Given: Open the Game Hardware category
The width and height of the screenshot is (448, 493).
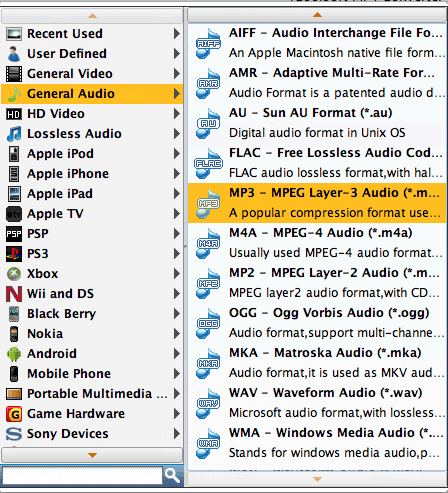Looking at the screenshot, I should tap(92, 414).
